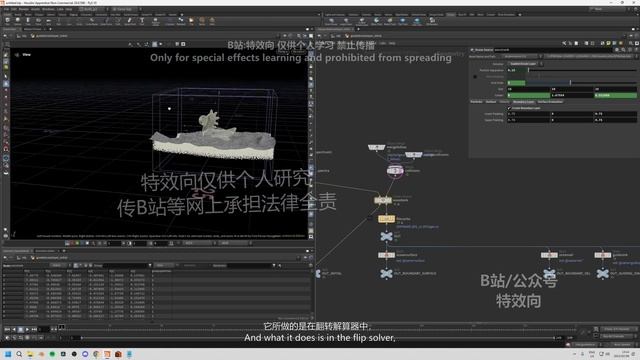
Task: Select the Box tool on Create shelf
Action: pos(8,21)
